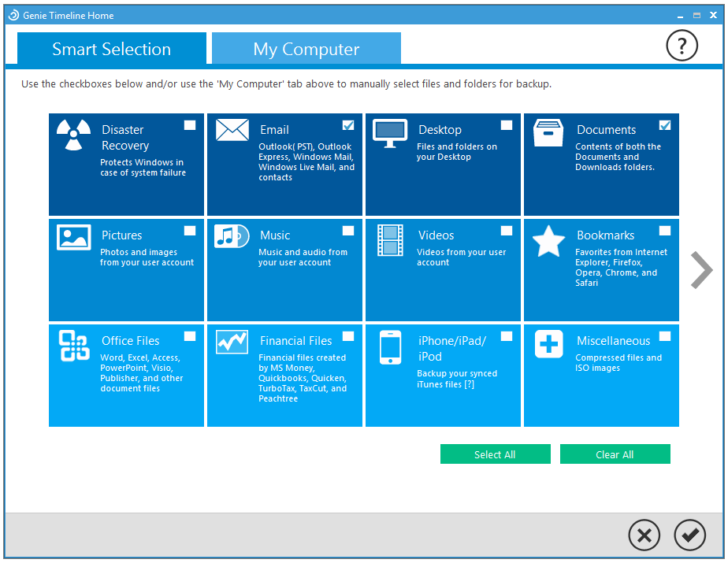Open help via the question mark icon
This screenshot has height=563, width=728.
681,46
